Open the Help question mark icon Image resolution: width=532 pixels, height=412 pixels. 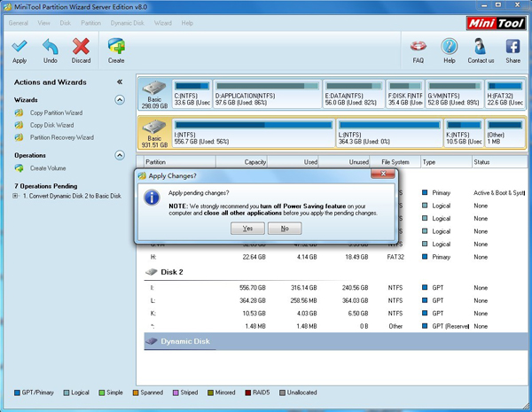coord(450,46)
